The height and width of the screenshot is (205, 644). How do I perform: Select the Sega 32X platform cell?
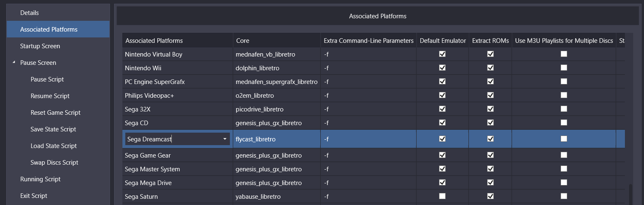point(178,109)
